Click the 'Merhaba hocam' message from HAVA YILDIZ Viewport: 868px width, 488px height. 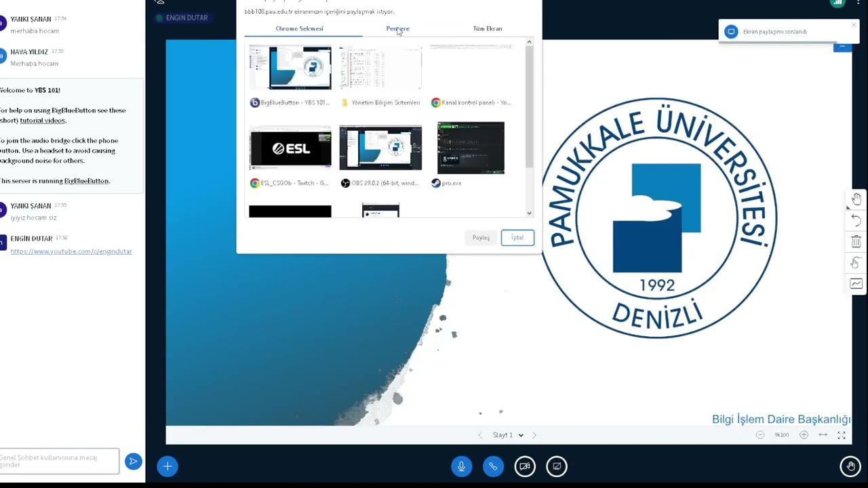[34, 64]
